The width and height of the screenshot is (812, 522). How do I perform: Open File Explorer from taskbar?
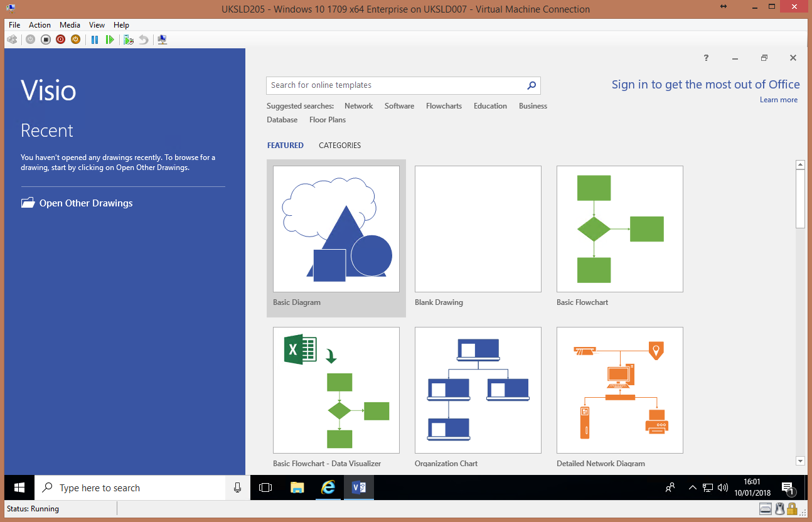click(x=297, y=487)
